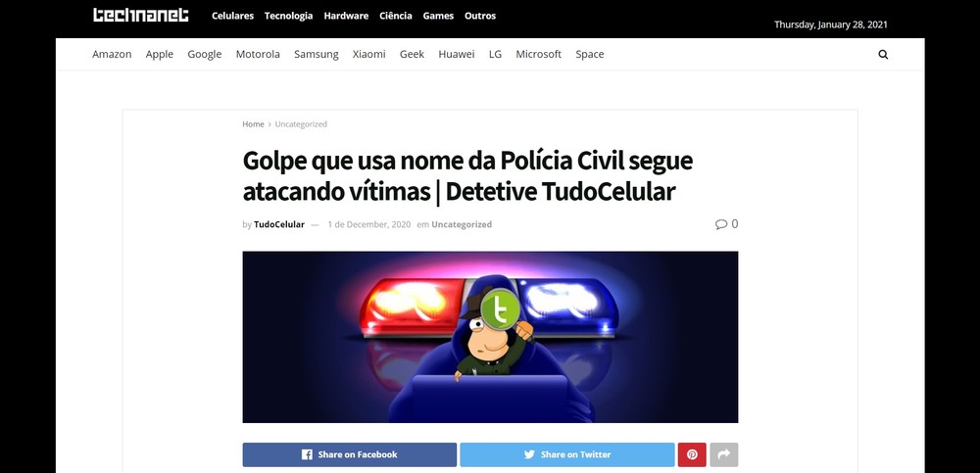Image resolution: width=980 pixels, height=473 pixels.
Task: Select the Samsung category tab
Action: [317, 55]
